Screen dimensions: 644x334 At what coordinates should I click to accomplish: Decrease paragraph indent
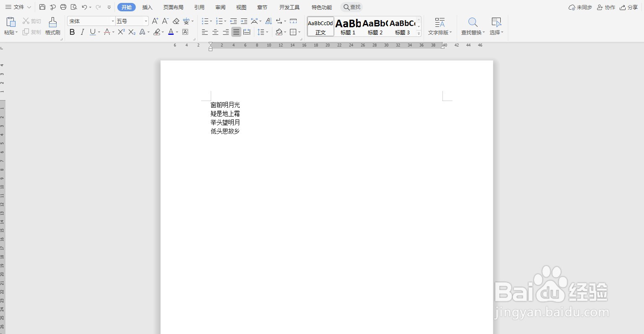point(233,21)
